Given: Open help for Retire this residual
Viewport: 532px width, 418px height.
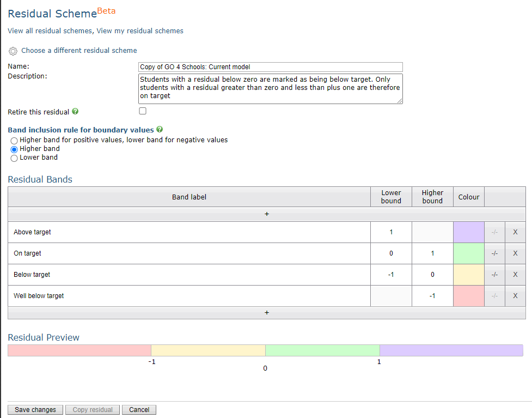Looking at the screenshot, I should tap(75, 112).
